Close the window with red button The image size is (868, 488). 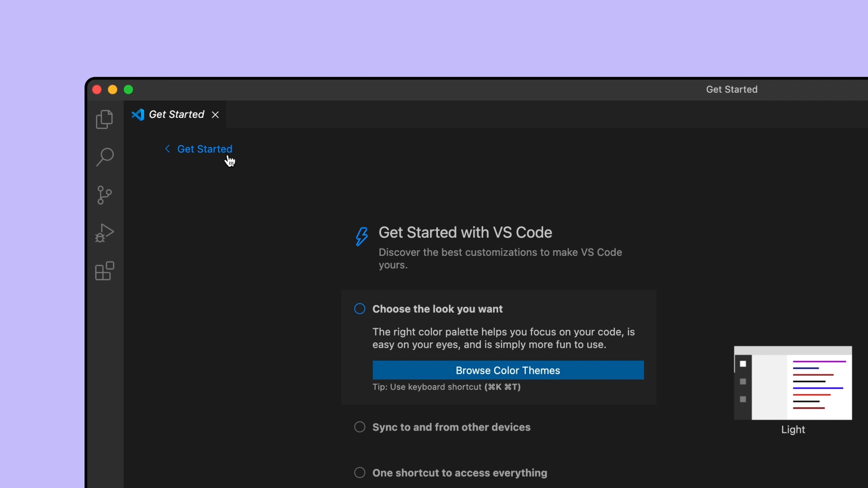[x=97, y=89]
